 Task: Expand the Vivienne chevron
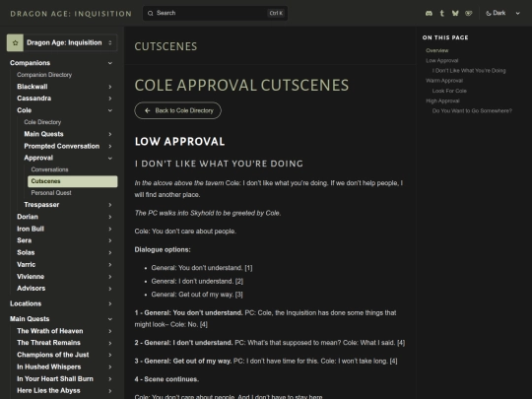coord(110,277)
